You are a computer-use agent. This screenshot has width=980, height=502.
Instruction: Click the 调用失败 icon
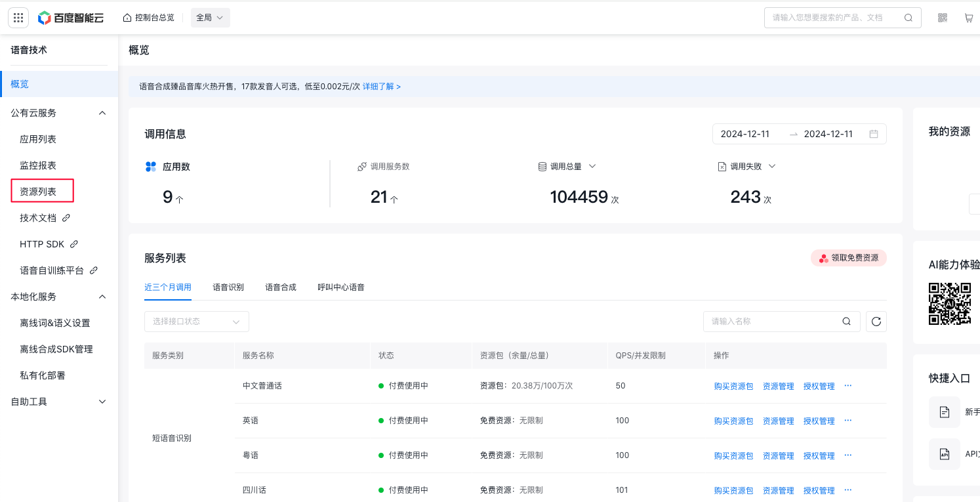722,167
